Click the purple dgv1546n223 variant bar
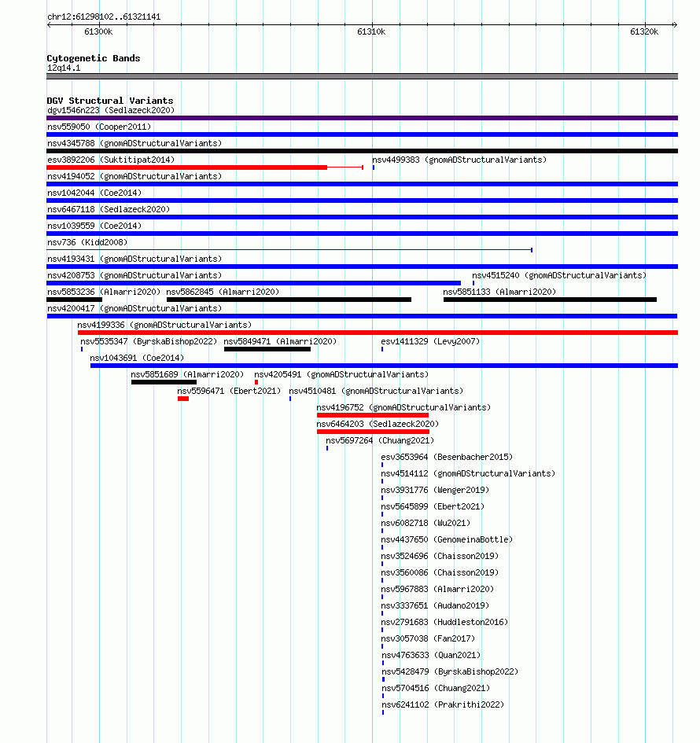Viewport: 700px width, 743px height. pos(362,118)
